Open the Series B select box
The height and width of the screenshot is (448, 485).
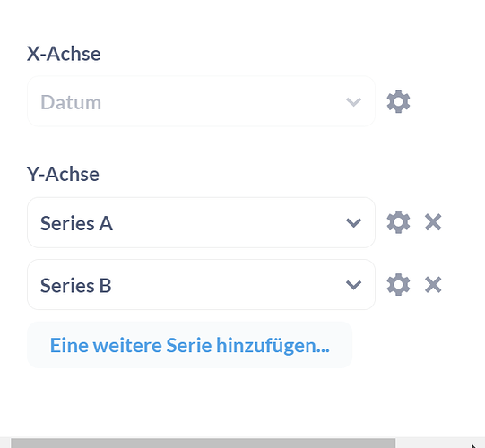pyautogui.click(x=202, y=284)
